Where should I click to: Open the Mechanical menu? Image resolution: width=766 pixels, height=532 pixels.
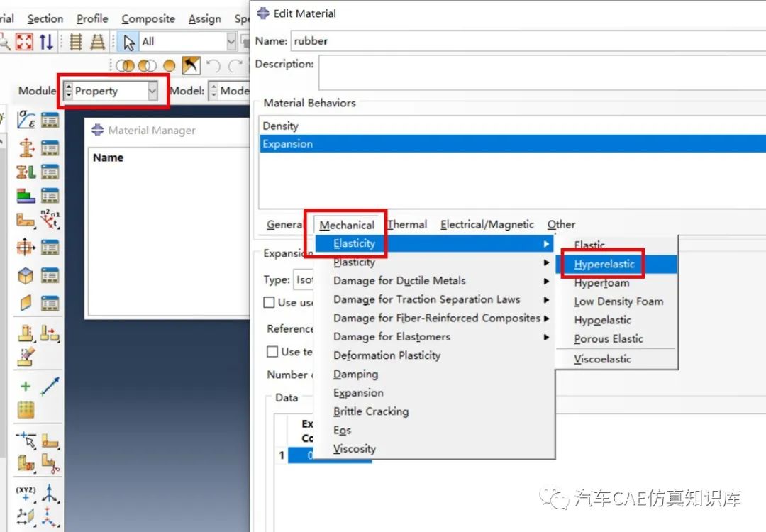pyautogui.click(x=347, y=225)
